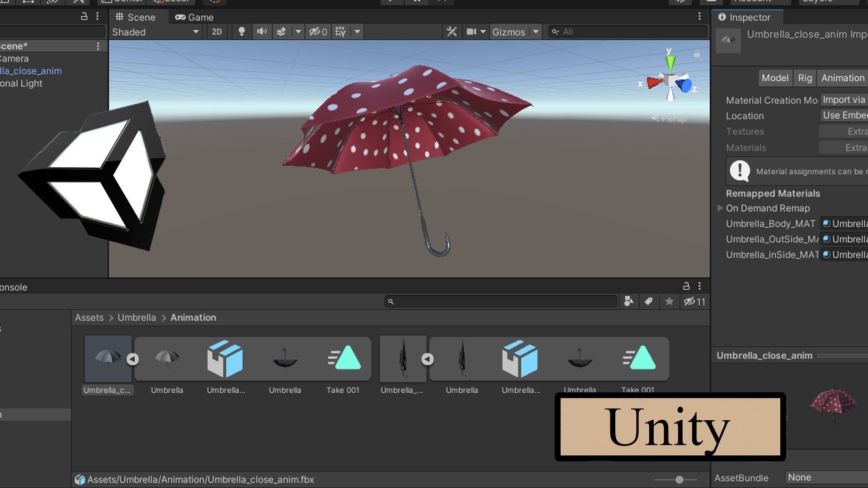Viewport: 868px width, 488px height.
Task: Click the Z axis blue gizmo cone
Action: [x=685, y=84]
